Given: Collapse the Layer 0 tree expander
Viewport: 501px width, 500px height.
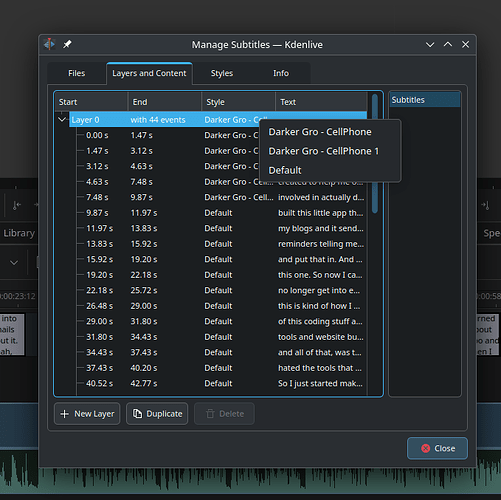Looking at the screenshot, I should tap(62, 119).
